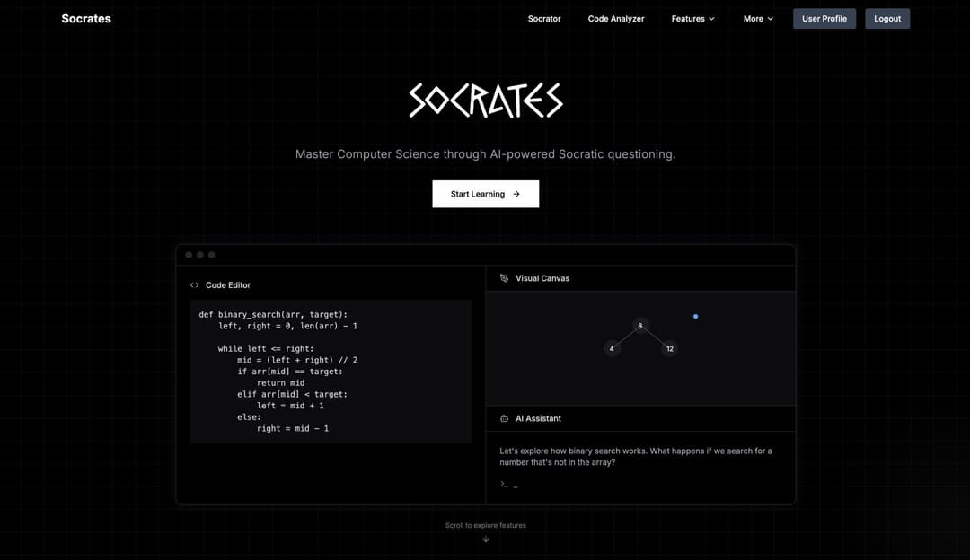This screenshot has height=560, width=970.
Task: Click the terminal prompt in AI Assistant
Action: [506, 484]
